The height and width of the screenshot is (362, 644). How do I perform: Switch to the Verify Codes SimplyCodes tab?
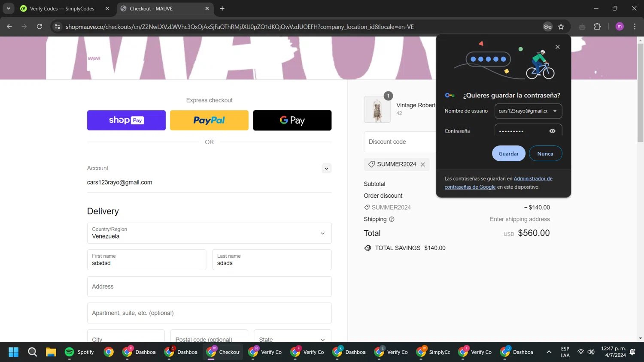61,9
